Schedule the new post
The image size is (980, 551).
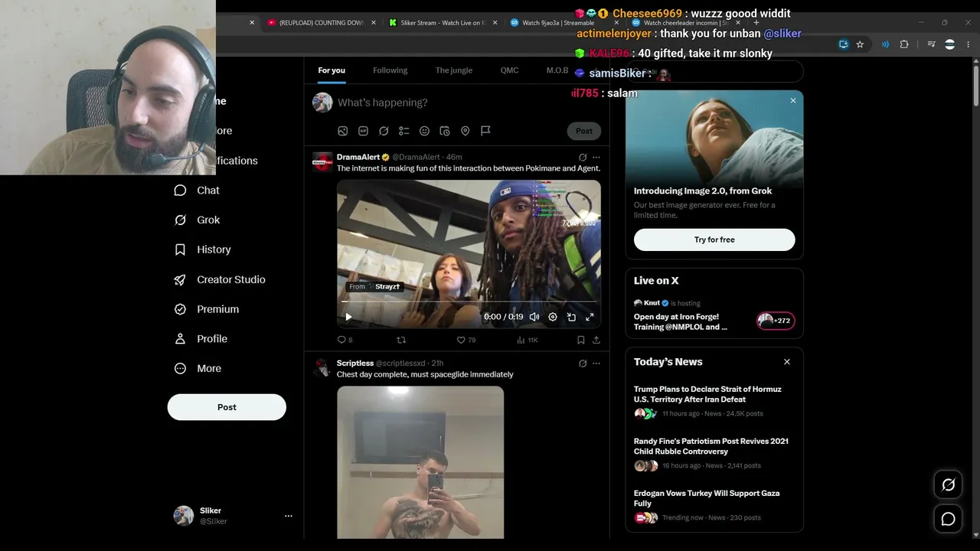coord(445,131)
